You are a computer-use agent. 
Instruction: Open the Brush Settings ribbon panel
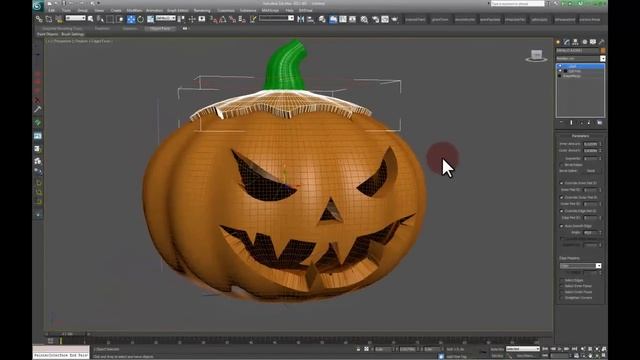[x=73, y=34]
